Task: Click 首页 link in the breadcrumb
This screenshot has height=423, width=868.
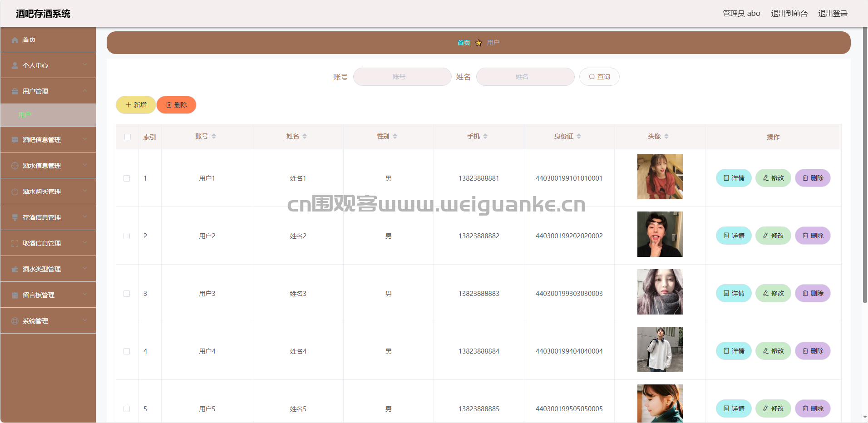Action: 464,43
